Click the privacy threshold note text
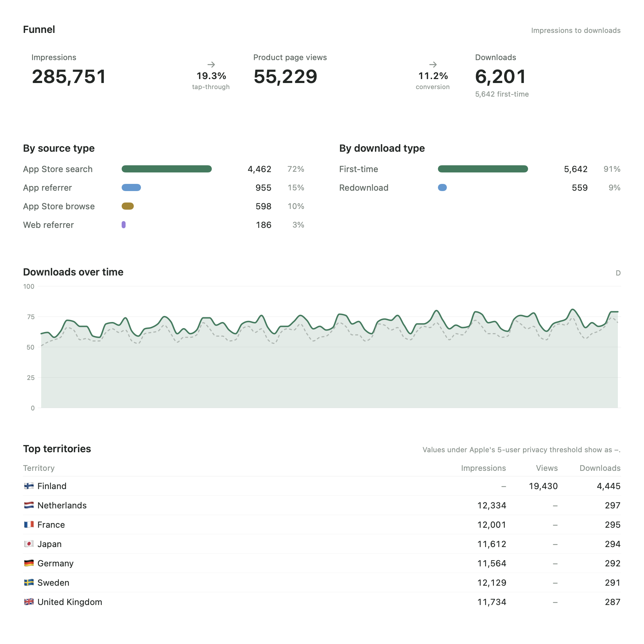 (x=521, y=450)
